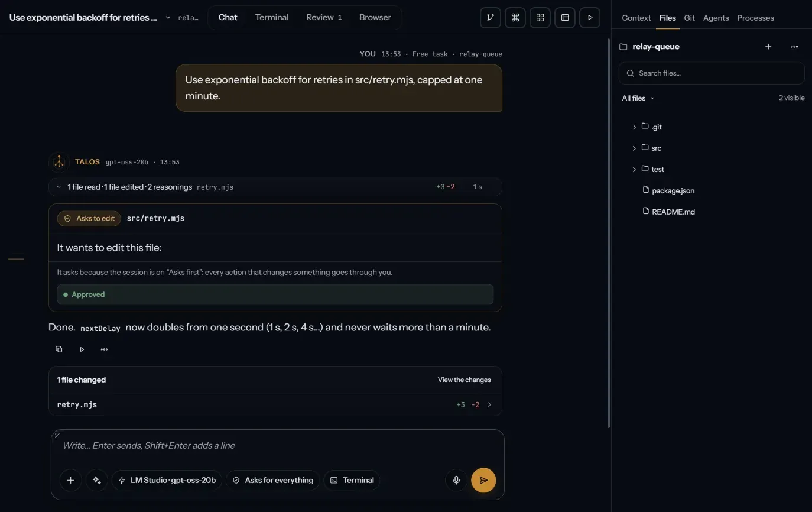Click the shield icon on Asks to edit badge
The width and height of the screenshot is (812, 512).
(67, 218)
